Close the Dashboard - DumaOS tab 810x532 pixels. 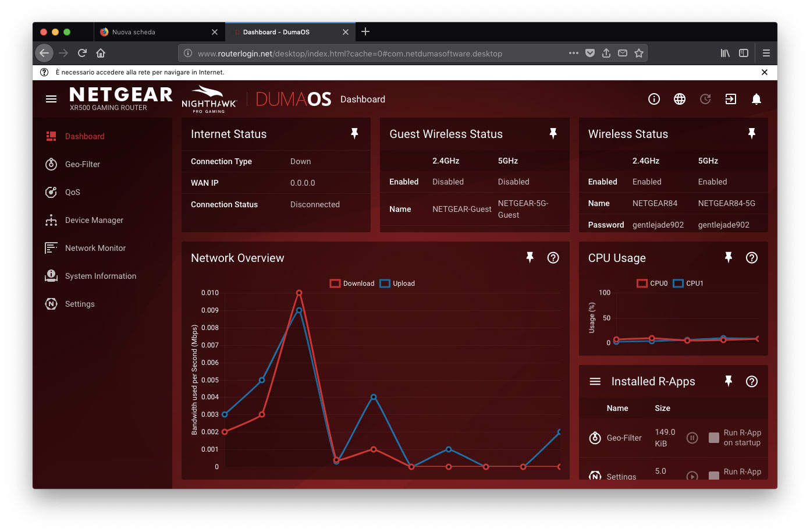(346, 32)
